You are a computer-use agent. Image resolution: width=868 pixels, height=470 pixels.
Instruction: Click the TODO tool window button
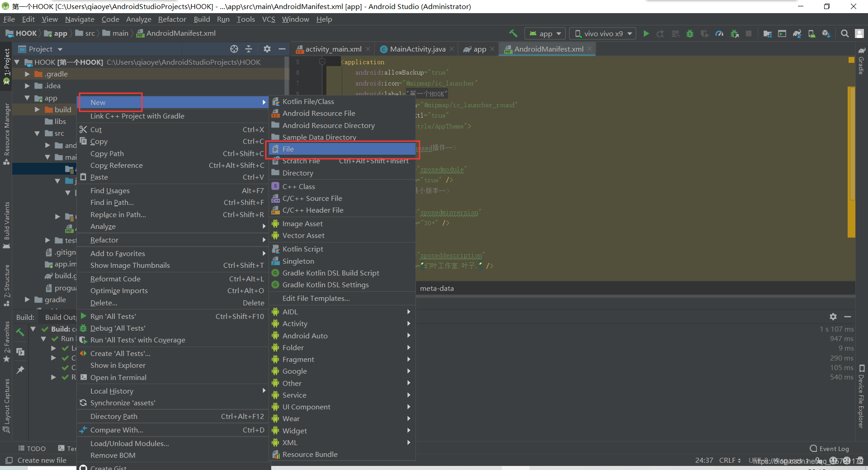[32, 448]
